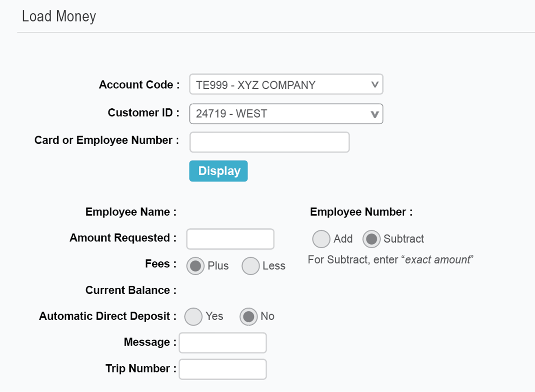
Task: Click the Load Money page heading
Action: tap(59, 16)
